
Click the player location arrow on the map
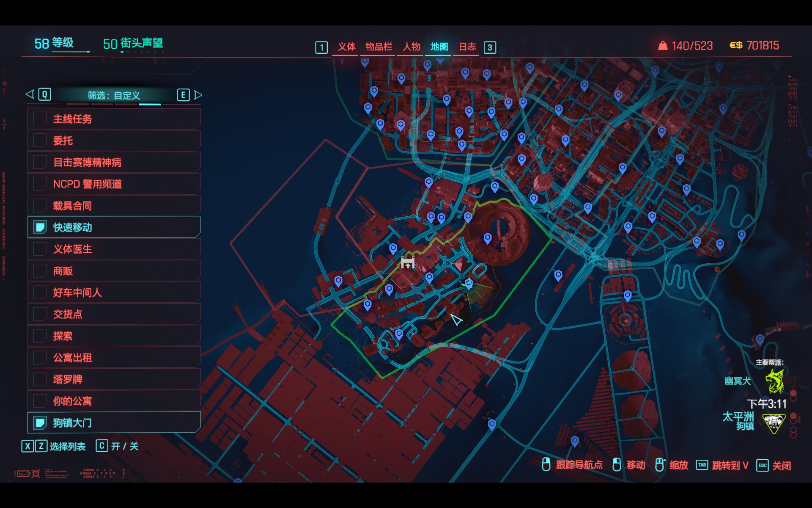click(x=456, y=320)
